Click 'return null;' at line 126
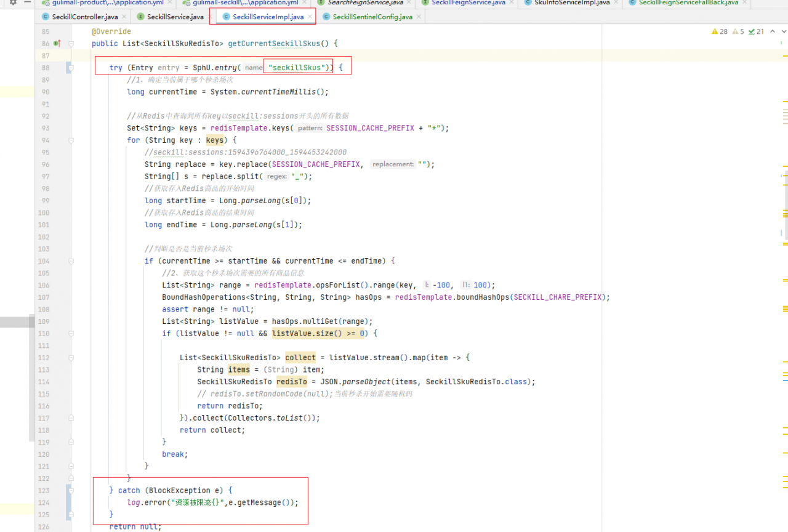Screen dimensions: 788x532 click(135, 526)
